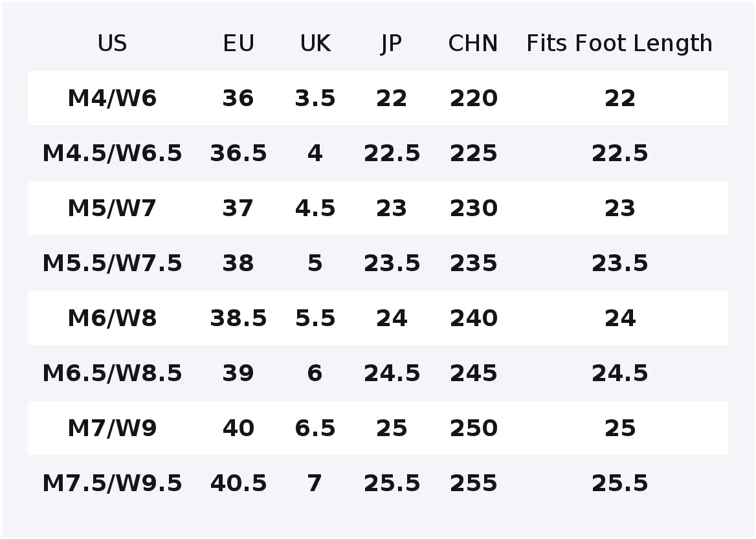Click the UK column header
The height and width of the screenshot is (539, 756).
tap(315, 43)
